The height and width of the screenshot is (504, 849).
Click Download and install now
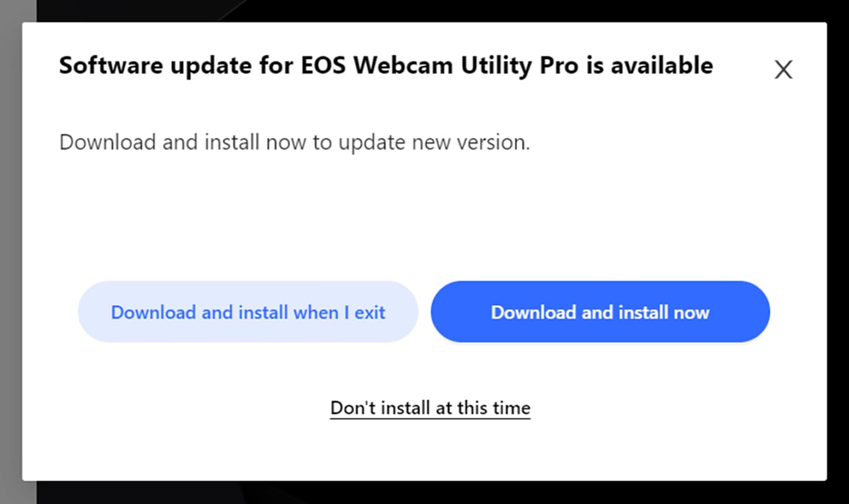click(x=600, y=312)
